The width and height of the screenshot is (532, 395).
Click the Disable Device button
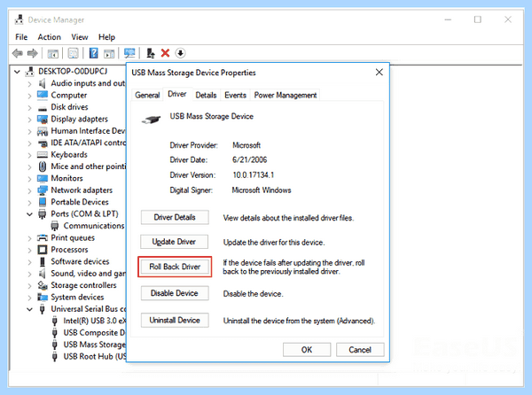(175, 293)
